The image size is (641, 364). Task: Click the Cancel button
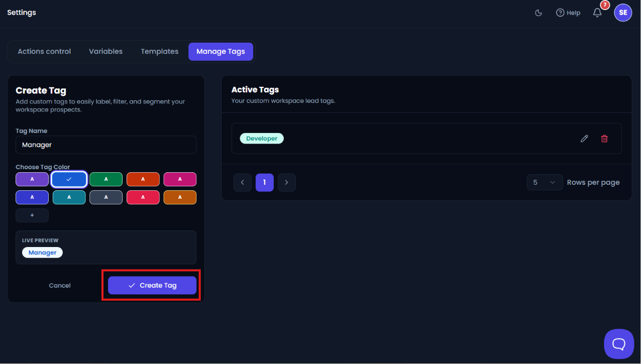point(60,285)
